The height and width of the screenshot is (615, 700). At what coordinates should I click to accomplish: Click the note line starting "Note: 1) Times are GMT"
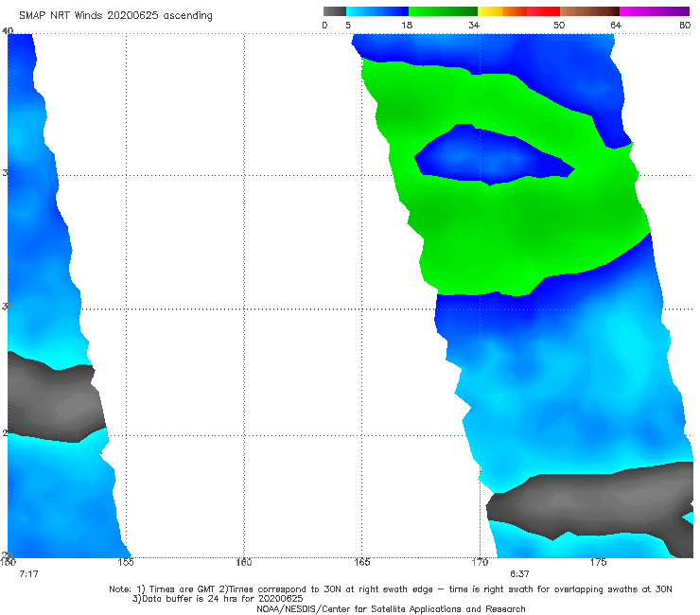[x=391, y=589]
